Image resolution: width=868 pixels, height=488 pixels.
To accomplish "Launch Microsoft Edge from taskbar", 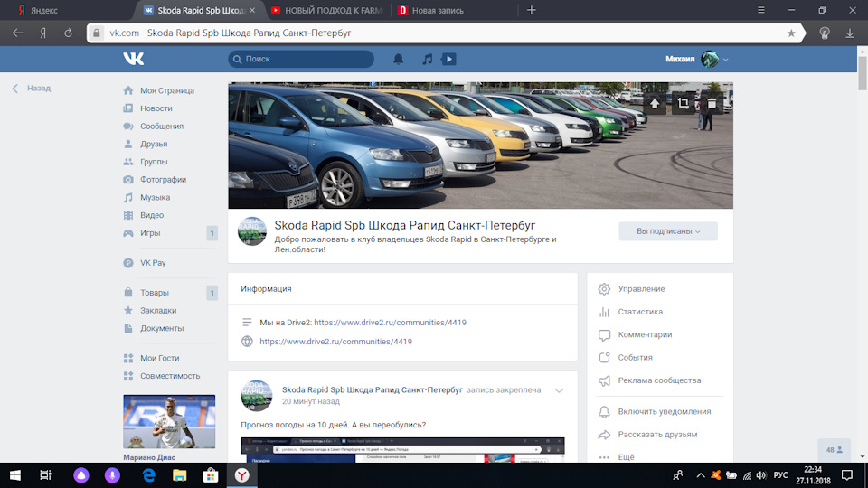I will click(149, 475).
